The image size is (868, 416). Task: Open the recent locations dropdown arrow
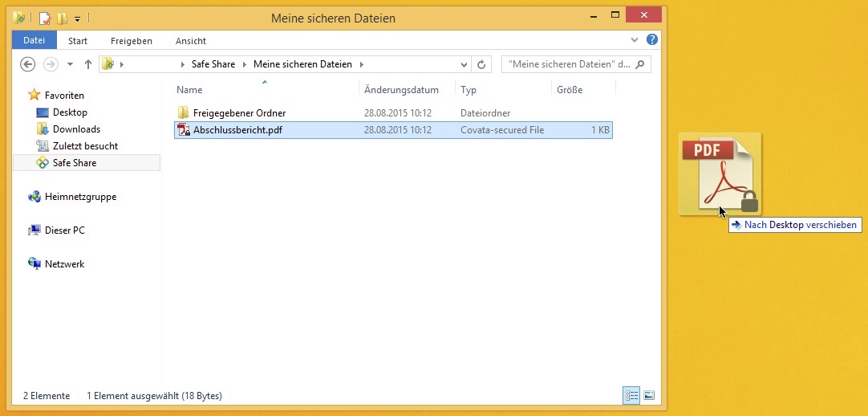(x=70, y=64)
